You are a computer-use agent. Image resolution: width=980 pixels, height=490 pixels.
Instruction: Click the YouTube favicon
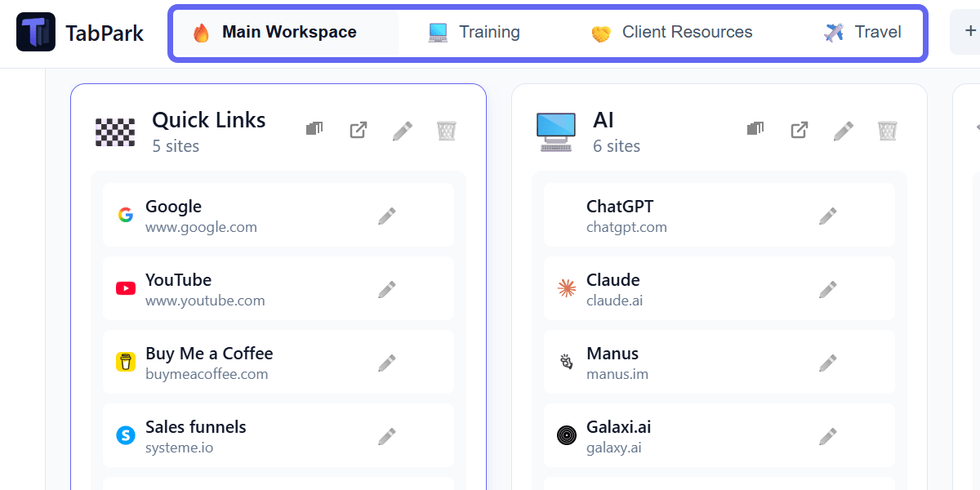[125, 288]
